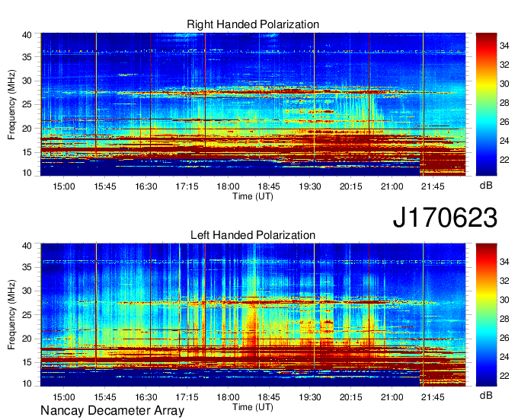Click the "20" frequency tick of Left Handed plot
Screen dimensions: 518x420
point(27,339)
